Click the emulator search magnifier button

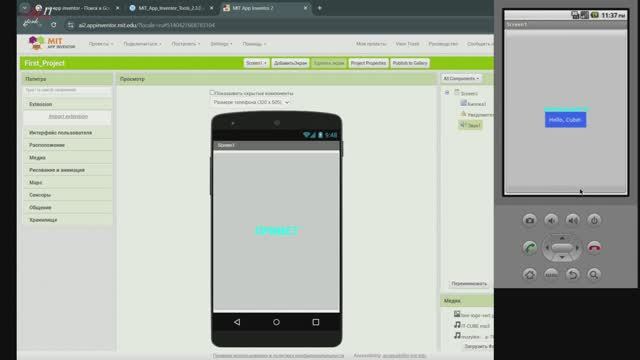coord(594,275)
